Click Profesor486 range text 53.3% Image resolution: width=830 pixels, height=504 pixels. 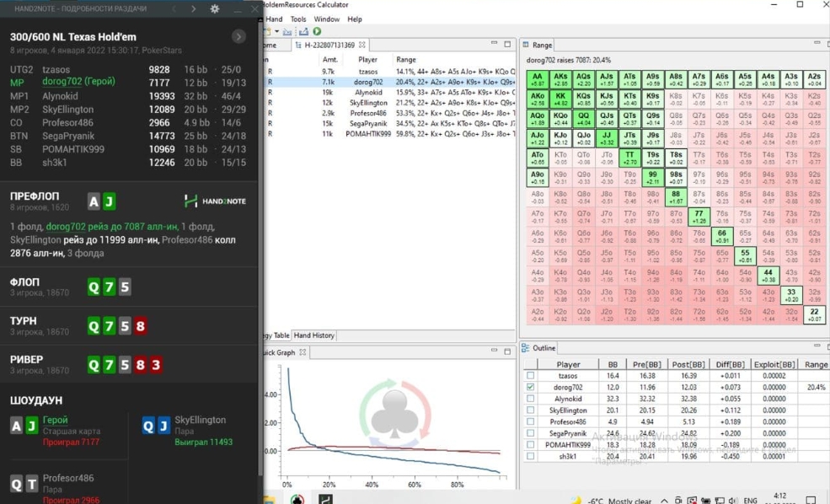point(455,113)
